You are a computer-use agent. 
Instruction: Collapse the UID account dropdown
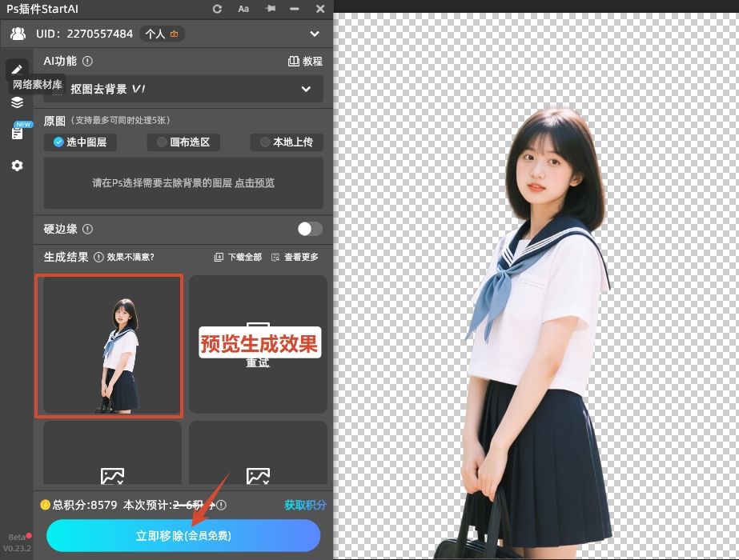tap(315, 34)
